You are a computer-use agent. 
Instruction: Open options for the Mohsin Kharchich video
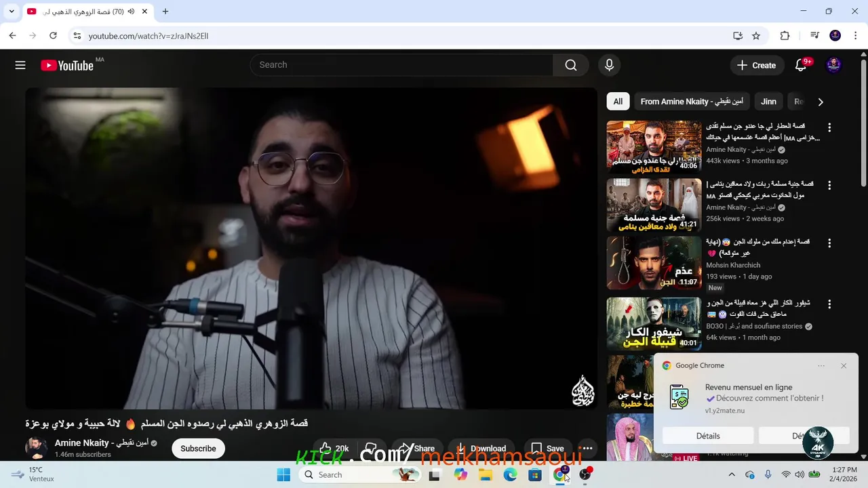point(829,243)
